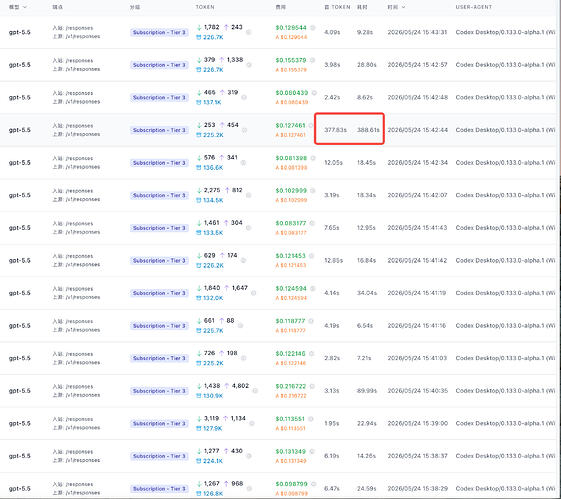Viewport: 561px width, 499px height.
Task: Click the first-token latency 12.85s
Action: (333, 260)
